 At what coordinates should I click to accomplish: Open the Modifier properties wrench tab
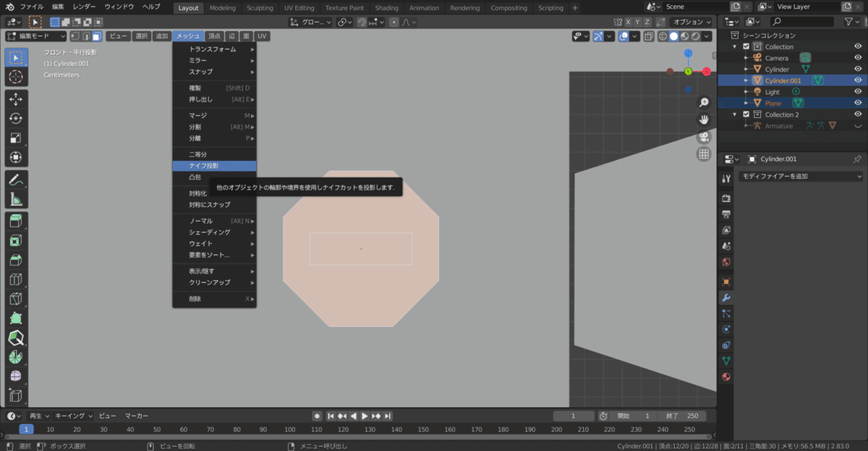[726, 298]
